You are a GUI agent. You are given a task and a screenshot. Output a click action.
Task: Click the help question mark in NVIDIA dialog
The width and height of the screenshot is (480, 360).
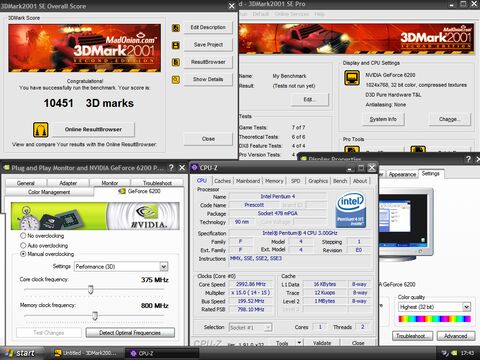(x=171, y=168)
